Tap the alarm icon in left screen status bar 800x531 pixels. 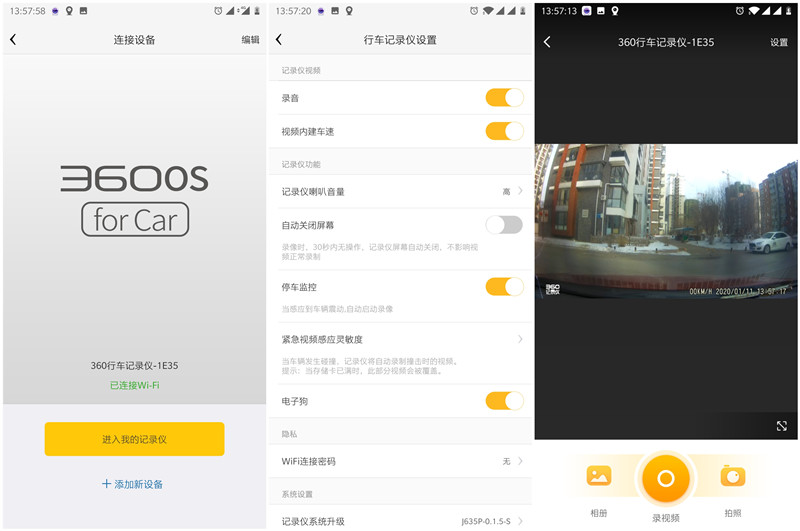pyautogui.click(x=218, y=11)
